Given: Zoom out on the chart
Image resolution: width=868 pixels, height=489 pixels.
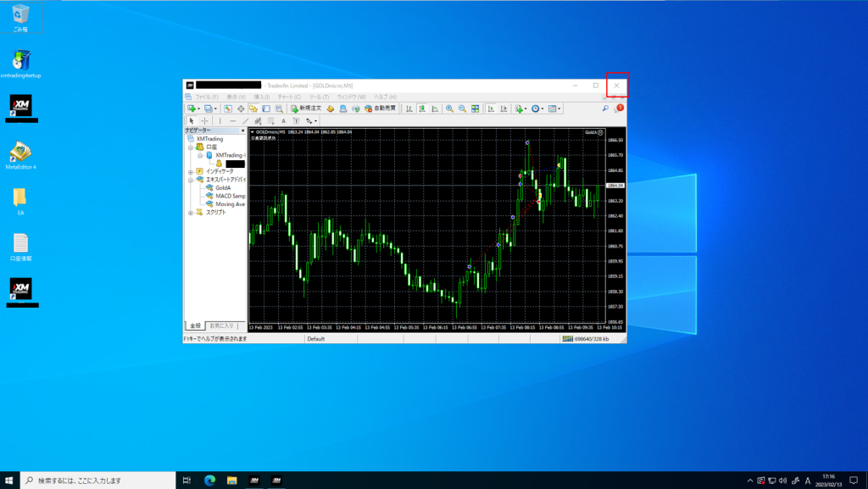Looking at the screenshot, I should (x=462, y=109).
